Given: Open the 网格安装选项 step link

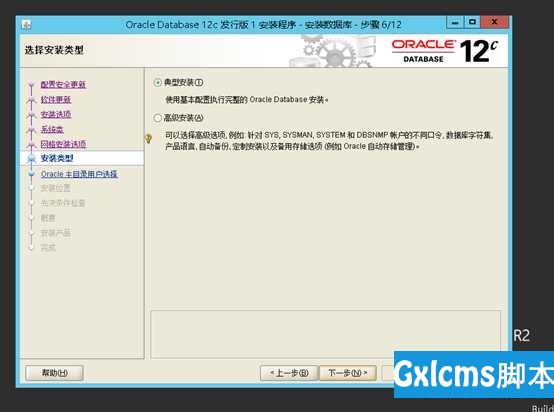Looking at the screenshot, I should [x=63, y=144].
